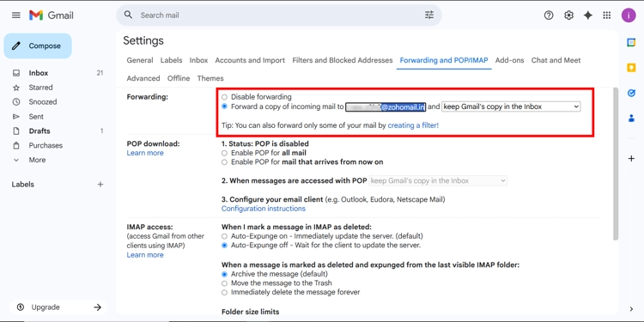The image size is (644, 322).
Task: Select Forward a copy of incoming mail
Action: (x=224, y=106)
